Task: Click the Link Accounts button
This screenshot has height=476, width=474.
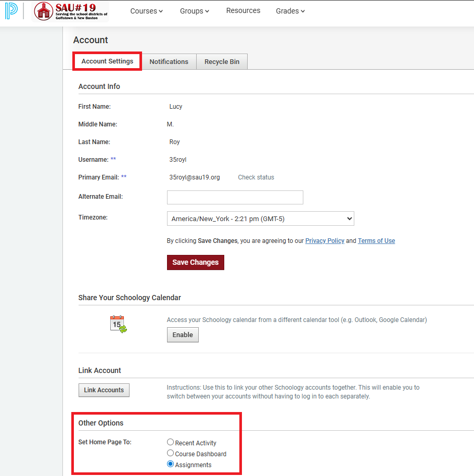Action: click(104, 390)
